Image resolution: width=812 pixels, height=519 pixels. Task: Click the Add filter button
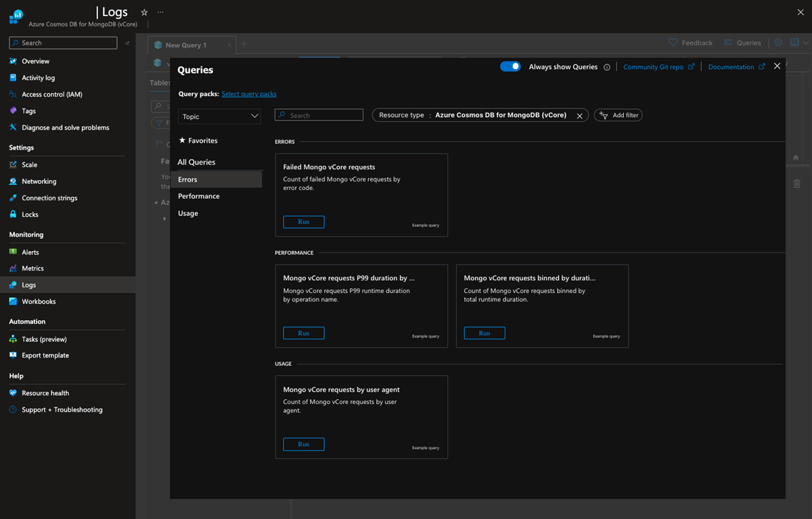click(x=618, y=116)
